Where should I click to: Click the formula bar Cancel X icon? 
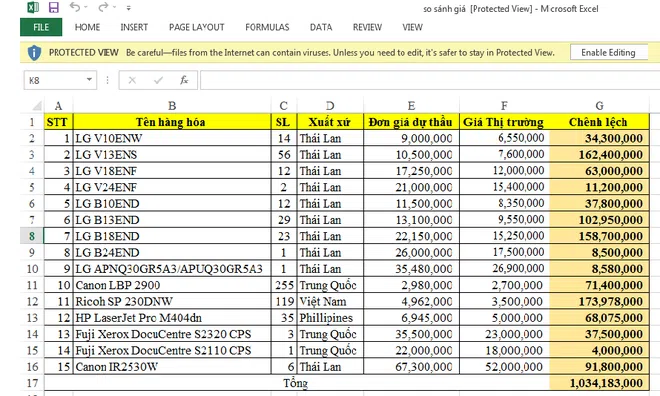pyautogui.click(x=132, y=80)
